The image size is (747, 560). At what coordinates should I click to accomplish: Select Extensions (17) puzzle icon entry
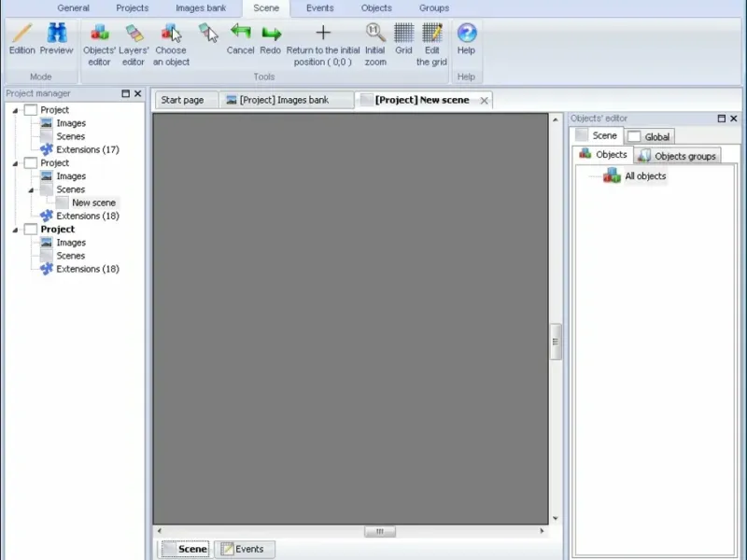click(x=79, y=149)
